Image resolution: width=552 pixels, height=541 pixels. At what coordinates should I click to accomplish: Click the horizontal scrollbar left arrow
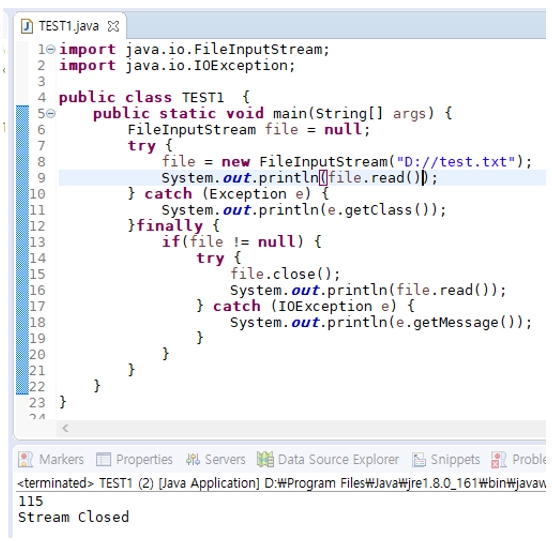[65, 428]
